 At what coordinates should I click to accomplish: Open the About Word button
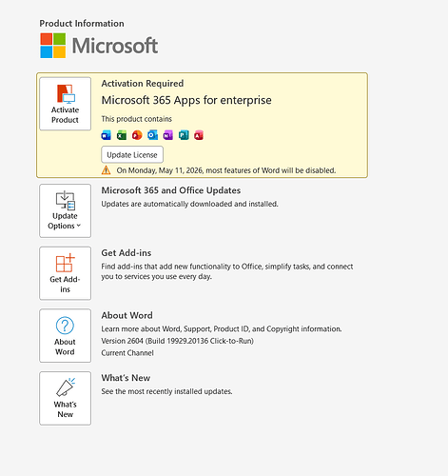coord(65,336)
